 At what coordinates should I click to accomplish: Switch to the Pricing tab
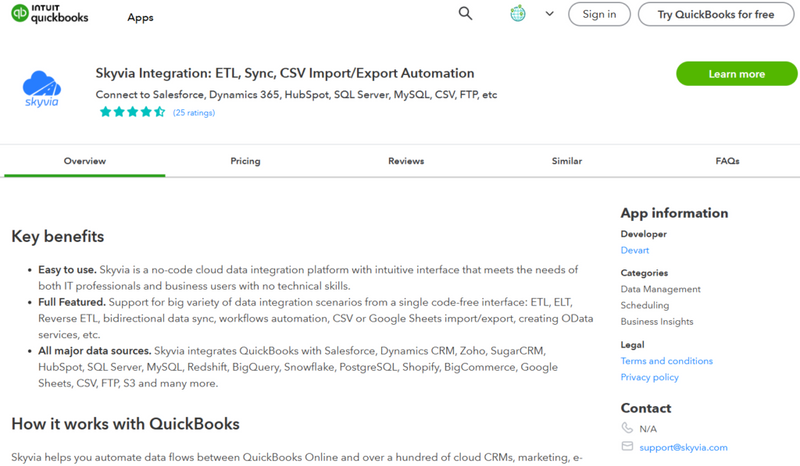pos(245,161)
